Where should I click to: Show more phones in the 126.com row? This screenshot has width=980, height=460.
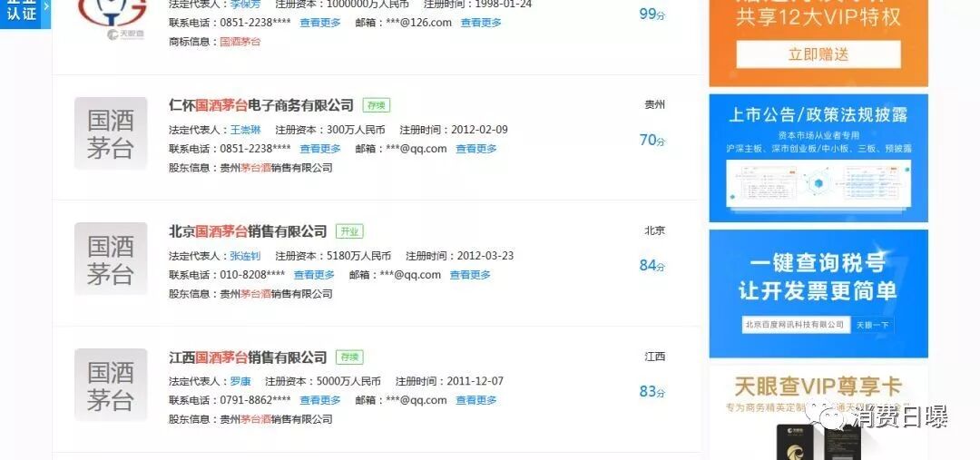tap(320, 23)
